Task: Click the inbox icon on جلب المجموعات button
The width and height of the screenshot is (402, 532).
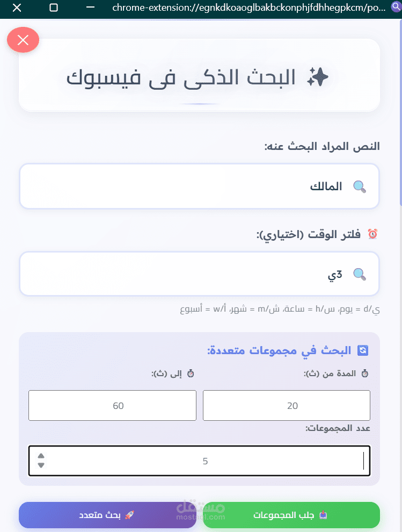Action: pyautogui.click(x=323, y=515)
